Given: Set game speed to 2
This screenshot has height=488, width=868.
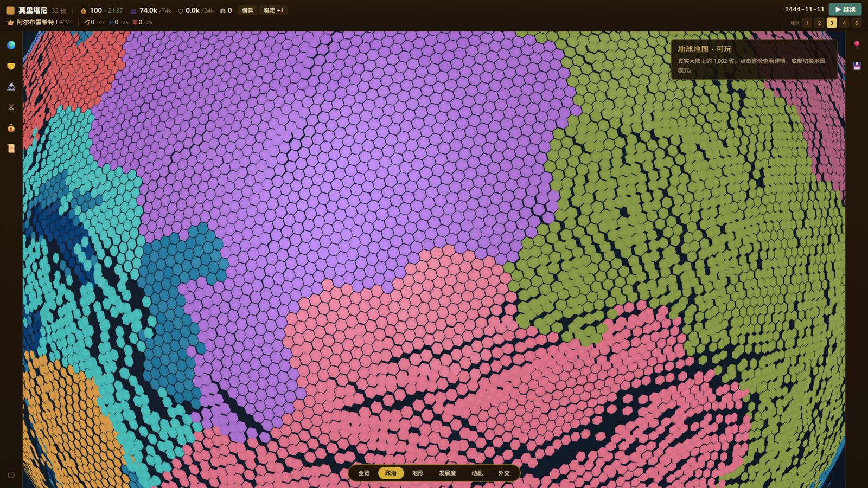Looking at the screenshot, I should pos(819,23).
